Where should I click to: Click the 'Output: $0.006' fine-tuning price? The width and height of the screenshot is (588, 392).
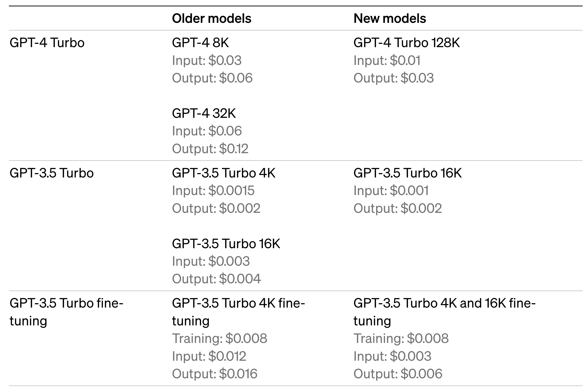tap(398, 373)
